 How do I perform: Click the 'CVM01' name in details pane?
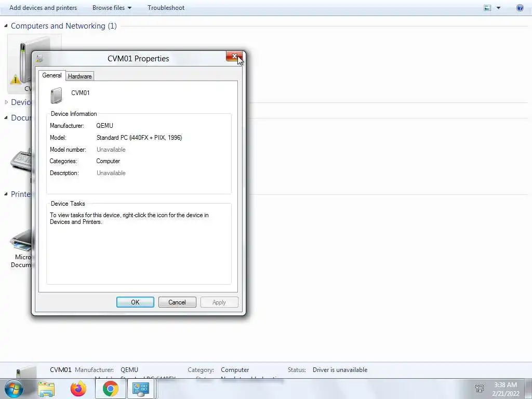[60, 370]
